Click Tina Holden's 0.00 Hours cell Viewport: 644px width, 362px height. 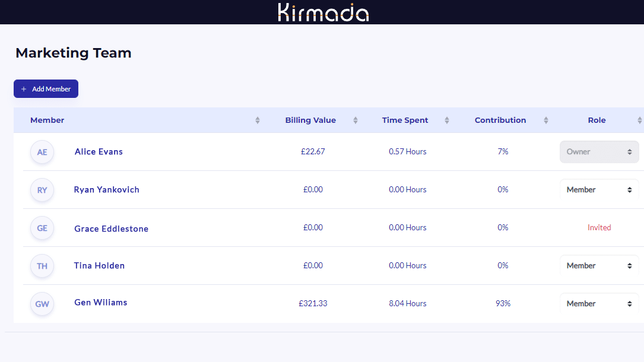coord(407,265)
